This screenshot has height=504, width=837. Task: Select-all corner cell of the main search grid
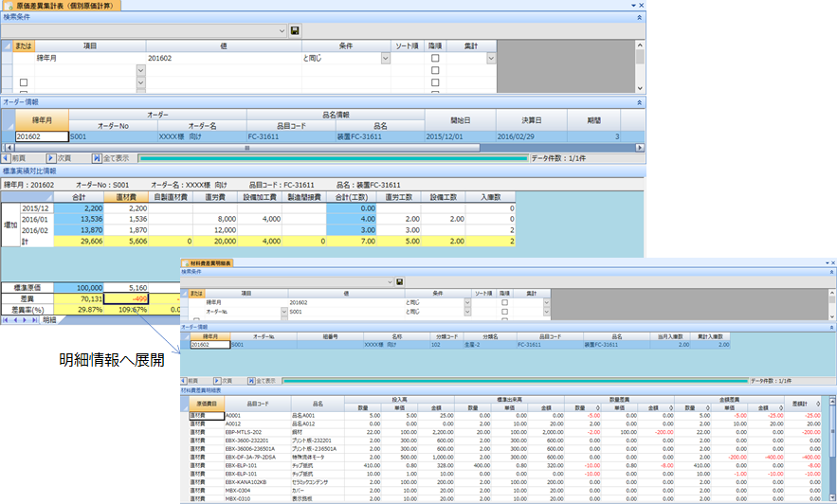(7, 45)
